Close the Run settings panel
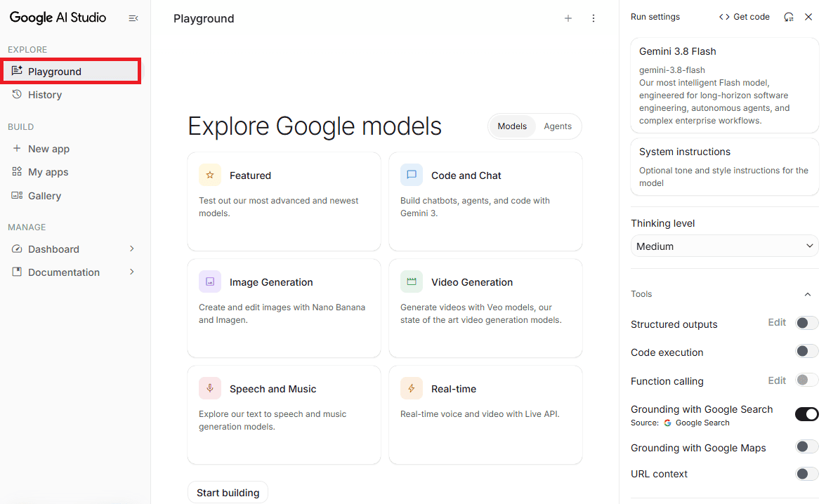 click(808, 17)
